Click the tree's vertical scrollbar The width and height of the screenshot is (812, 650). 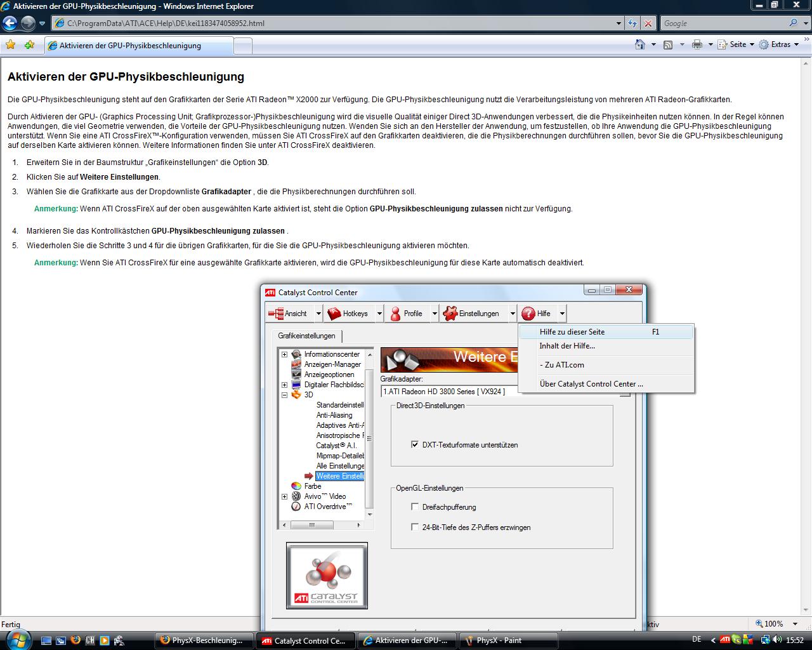(x=369, y=434)
